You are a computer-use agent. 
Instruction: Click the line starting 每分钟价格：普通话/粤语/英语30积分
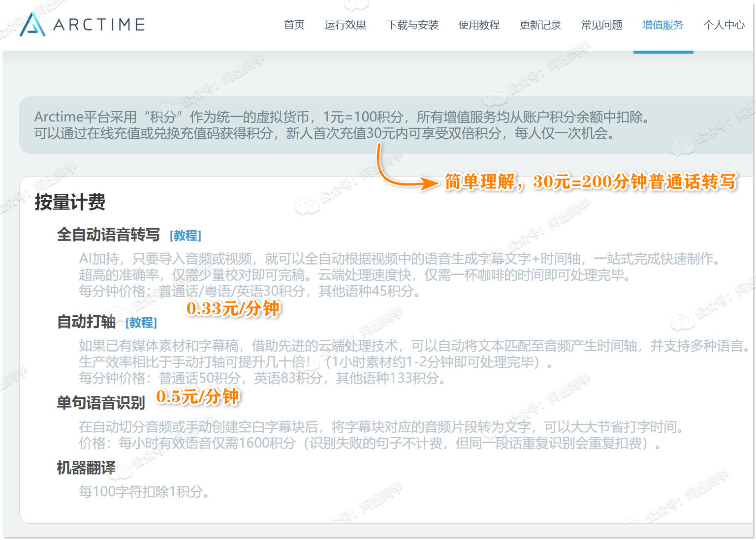pyautogui.click(x=251, y=291)
